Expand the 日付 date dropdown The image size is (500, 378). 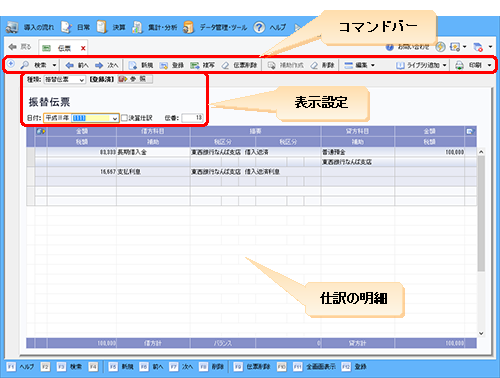pos(115,118)
